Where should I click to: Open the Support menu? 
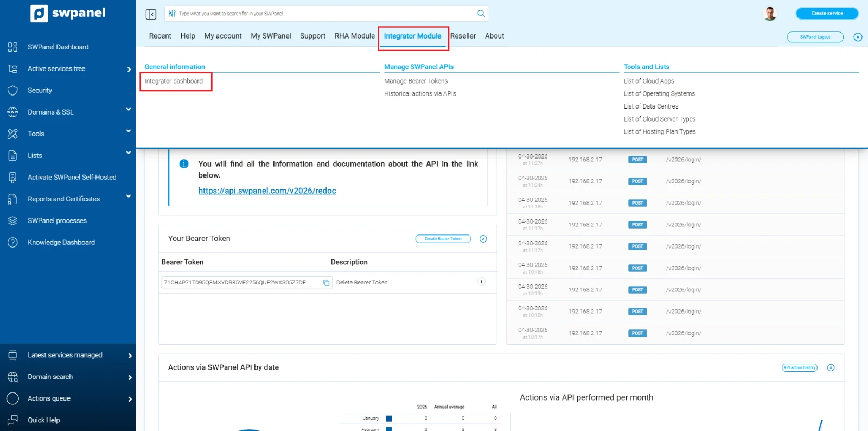(x=312, y=36)
